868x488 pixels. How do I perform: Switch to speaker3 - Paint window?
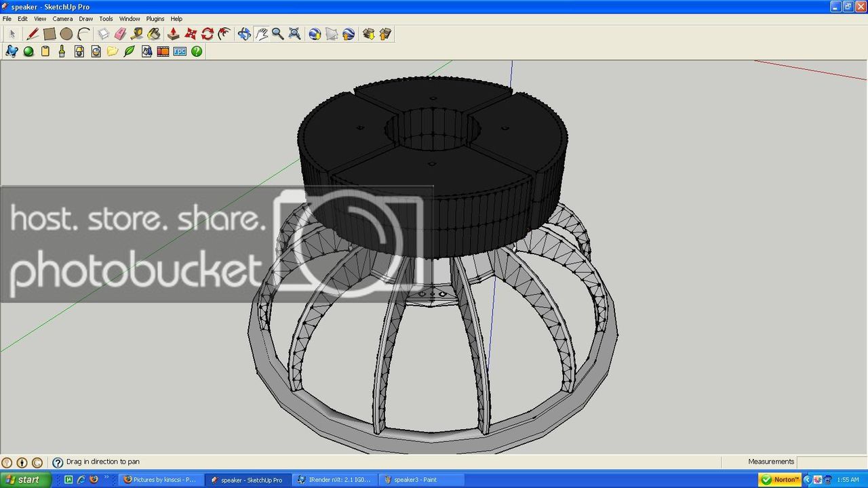tap(421, 480)
